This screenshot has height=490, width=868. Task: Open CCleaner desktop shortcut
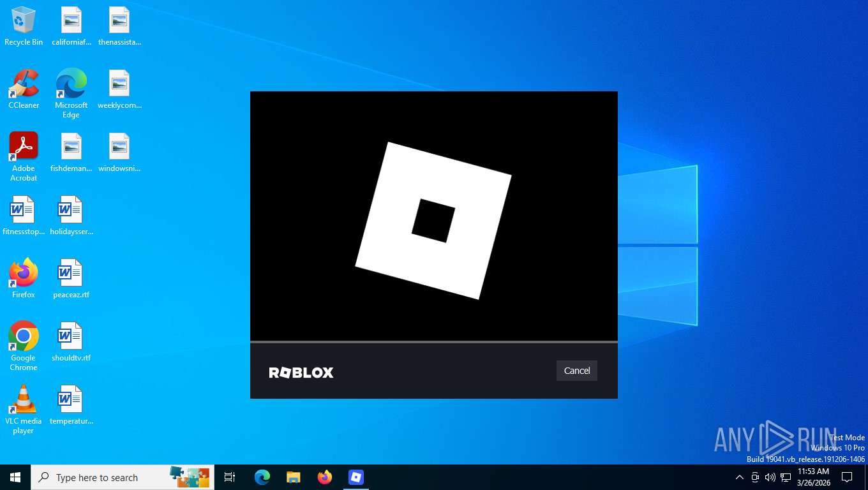[24, 89]
